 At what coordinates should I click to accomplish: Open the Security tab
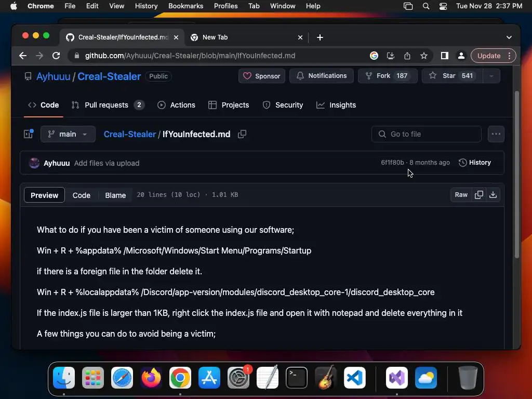click(x=283, y=105)
